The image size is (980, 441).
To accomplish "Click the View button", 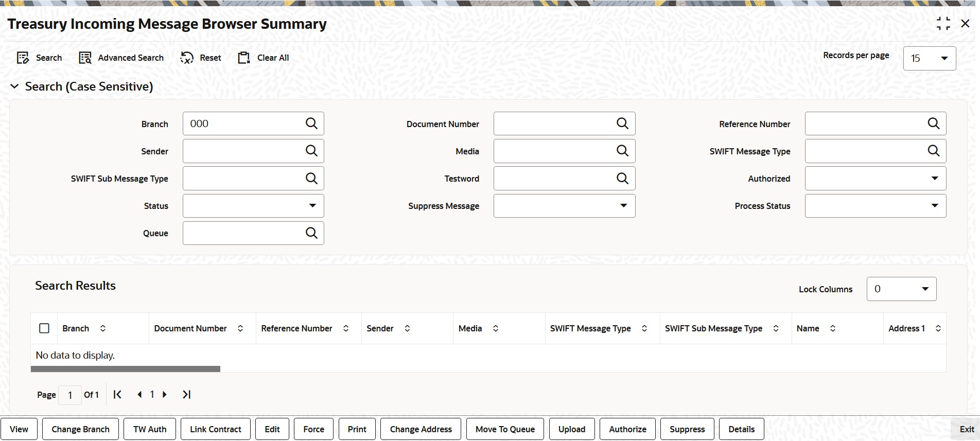I will (x=19, y=429).
